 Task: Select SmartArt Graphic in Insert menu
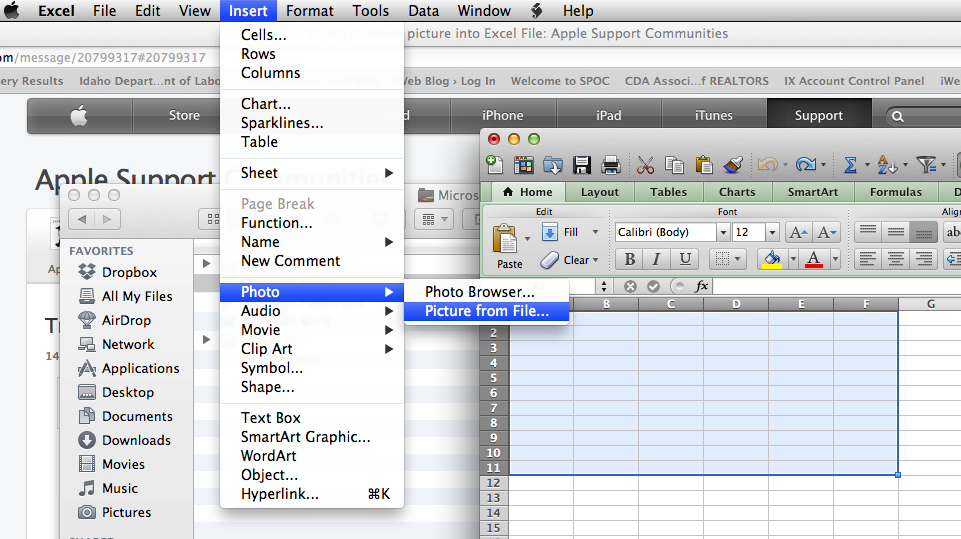point(312,437)
